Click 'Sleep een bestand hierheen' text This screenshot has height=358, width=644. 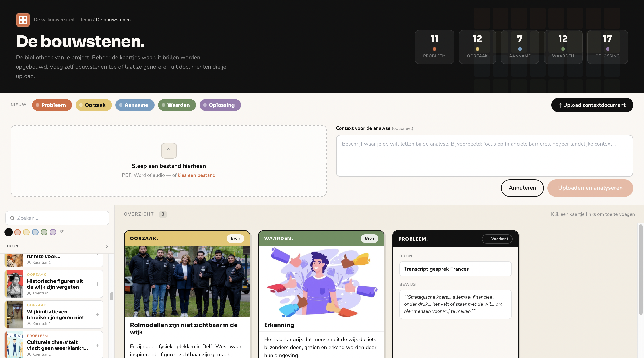169,166
